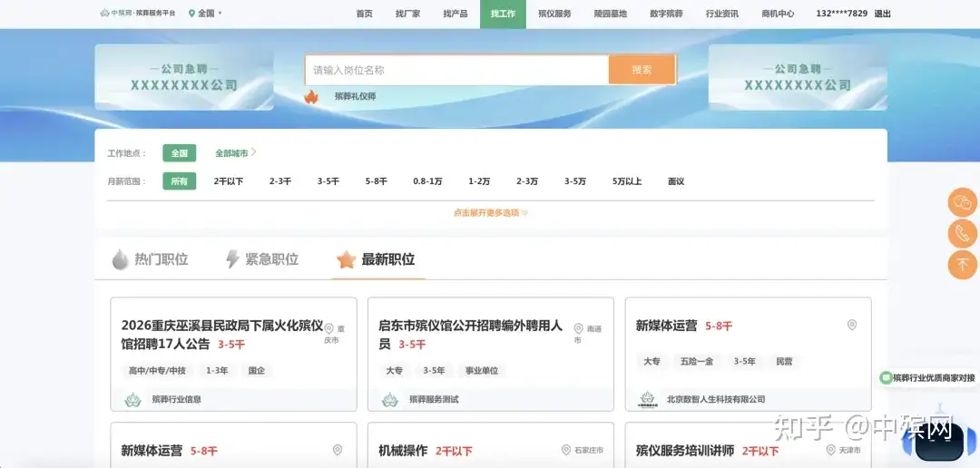Click the 殡葬行业信息 company name
This screenshot has height=468, width=980.
tap(176, 399)
